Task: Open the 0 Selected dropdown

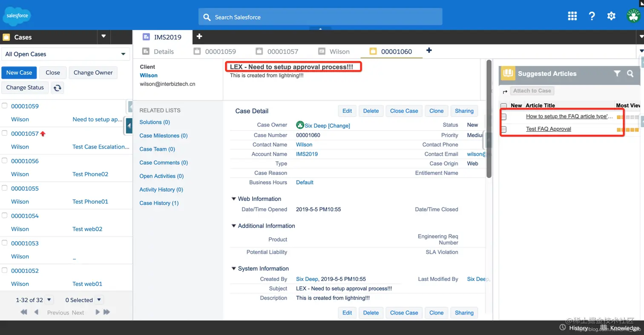Action: 99,300
